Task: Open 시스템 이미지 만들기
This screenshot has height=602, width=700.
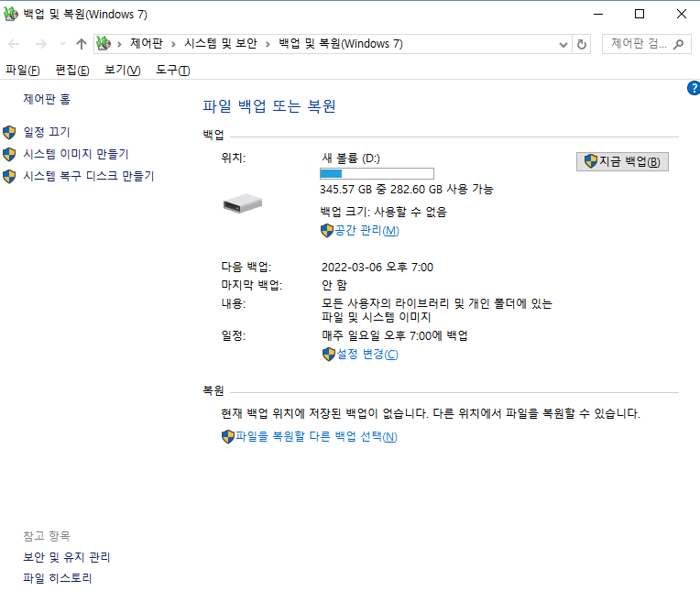Action: pos(76,154)
